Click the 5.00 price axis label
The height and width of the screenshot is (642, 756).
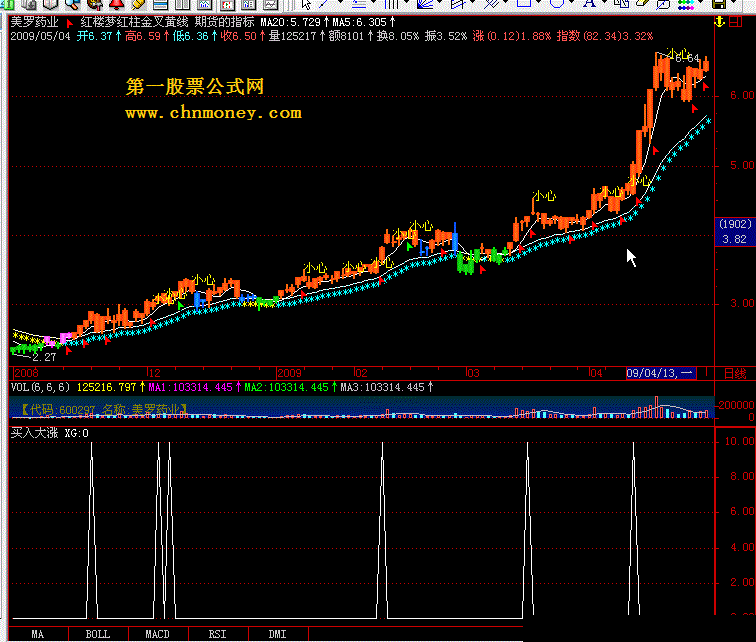coord(742,165)
